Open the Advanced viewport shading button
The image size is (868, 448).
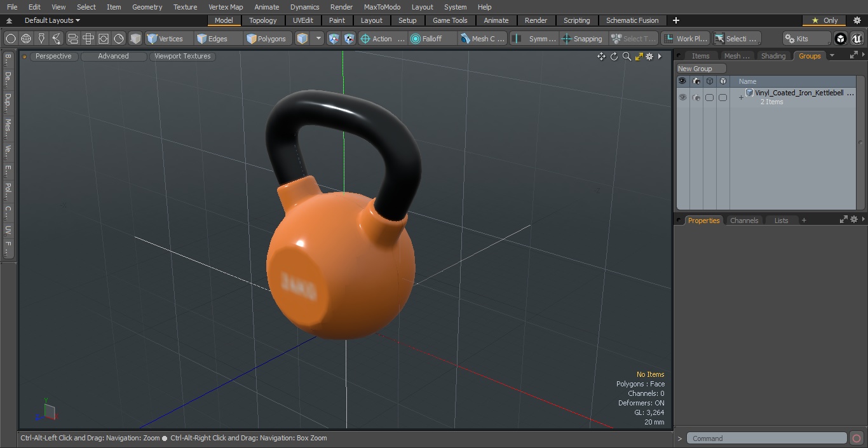(x=113, y=56)
